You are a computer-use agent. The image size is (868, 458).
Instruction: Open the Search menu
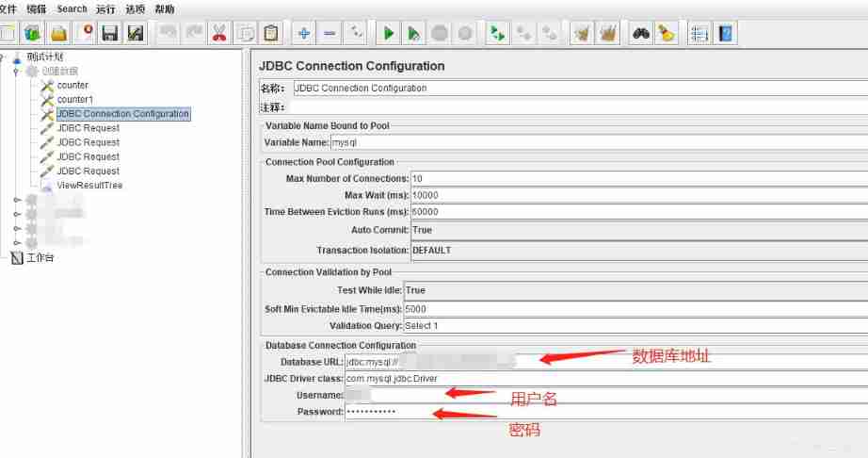coord(72,8)
